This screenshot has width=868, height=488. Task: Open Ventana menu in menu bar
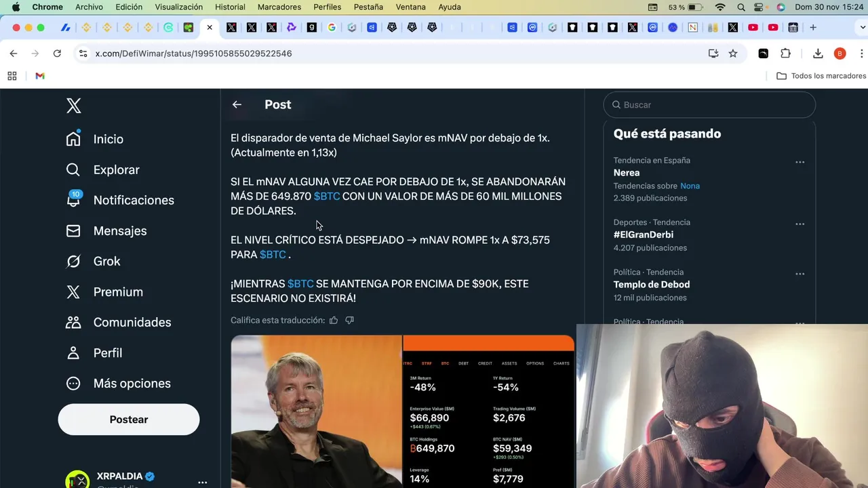411,7
